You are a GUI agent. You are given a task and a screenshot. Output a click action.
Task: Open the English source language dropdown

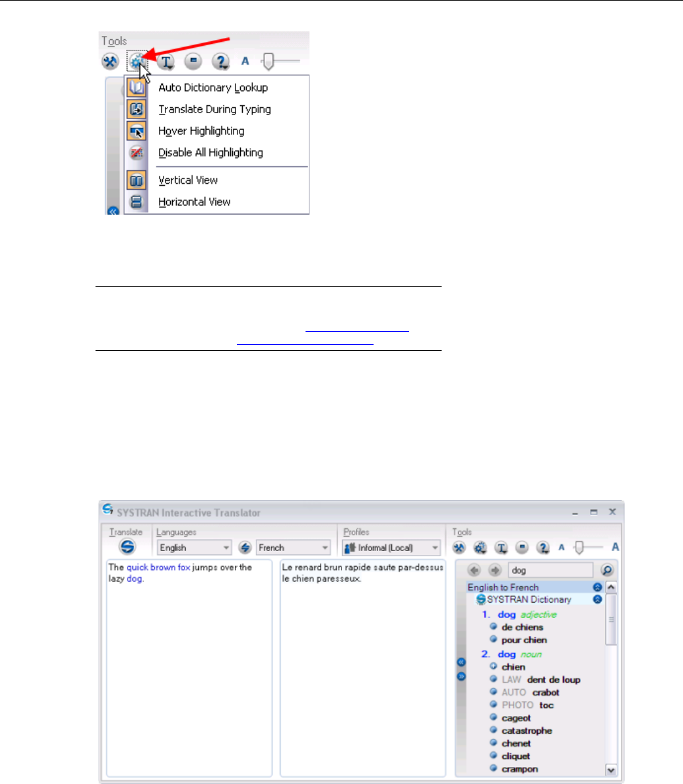(194, 548)
